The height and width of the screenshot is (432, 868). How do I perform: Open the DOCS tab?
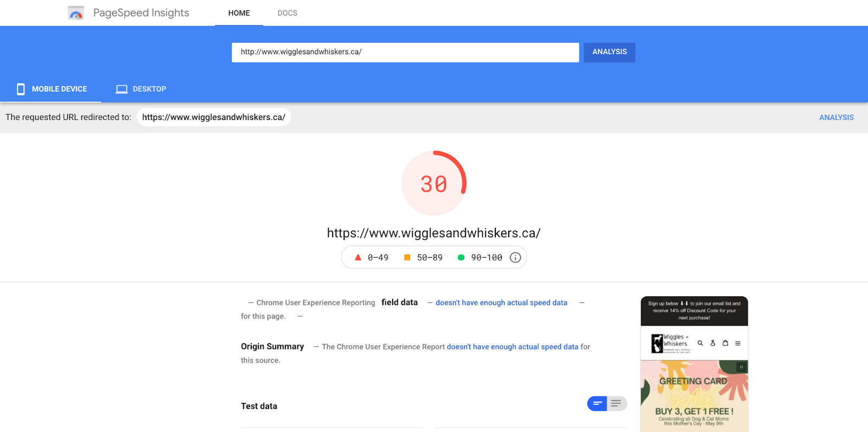click(287, 13)
